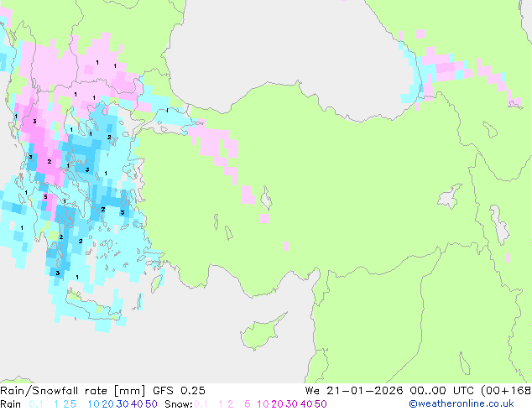Select the Rain legend value 50
The height and width of the screenshot is (411, 532).
tap(151, 404)
